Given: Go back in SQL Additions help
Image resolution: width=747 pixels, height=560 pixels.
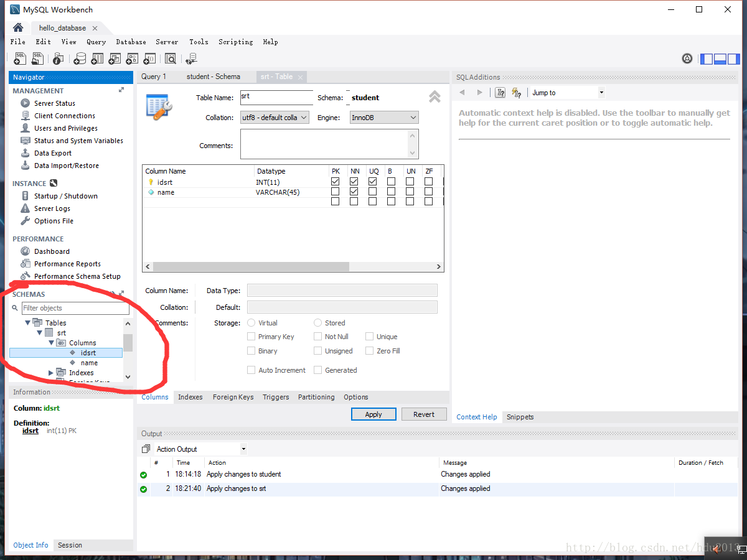Looking at the screenshot, I should point(463,93).
